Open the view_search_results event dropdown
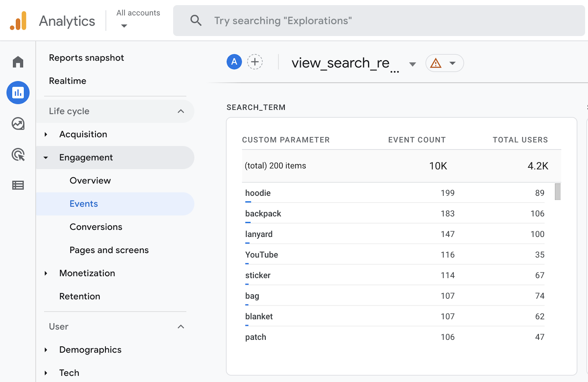Image resolution: width=588 pixels, height=382 pixels. click(412, 64)
